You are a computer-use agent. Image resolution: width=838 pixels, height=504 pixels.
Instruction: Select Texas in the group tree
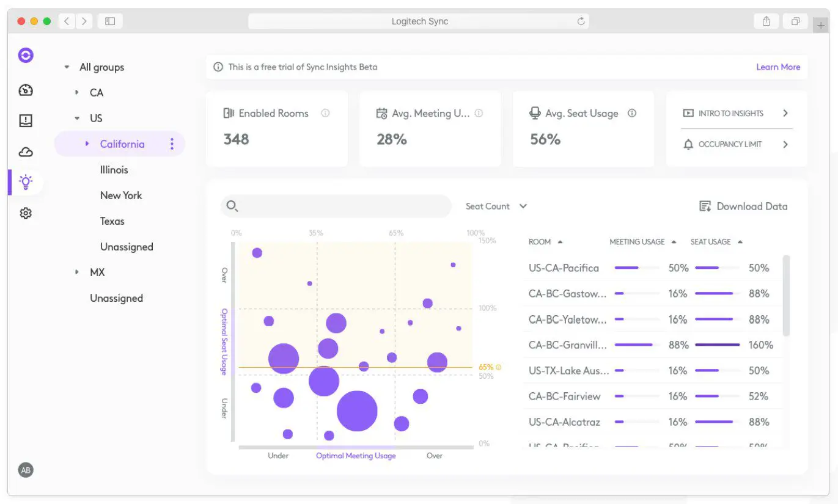(112, 221)
